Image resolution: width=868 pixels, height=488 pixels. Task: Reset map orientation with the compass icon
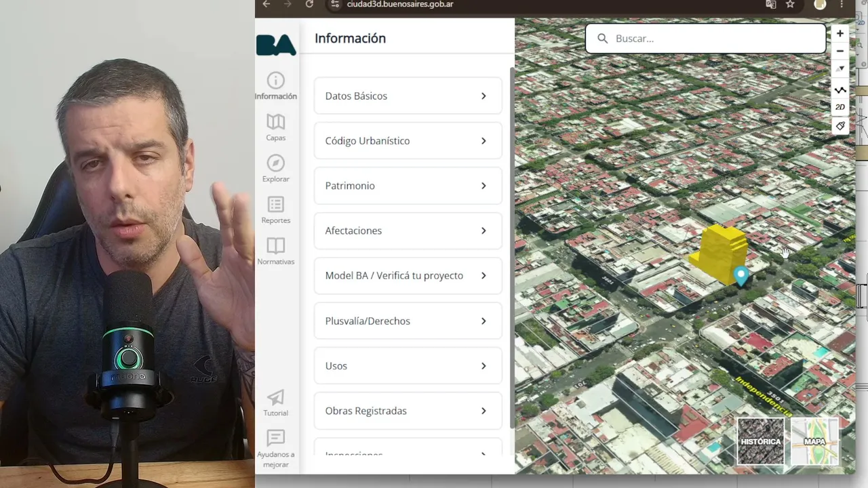[840, 68]
